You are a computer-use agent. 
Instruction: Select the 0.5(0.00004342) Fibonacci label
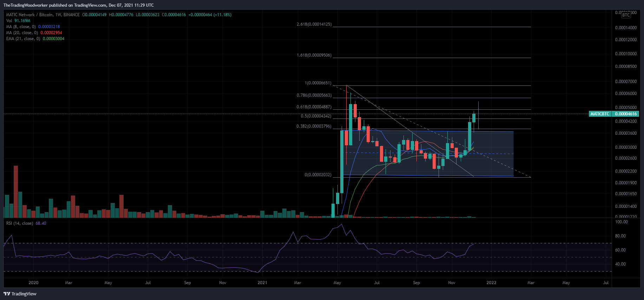click(316, 116)
